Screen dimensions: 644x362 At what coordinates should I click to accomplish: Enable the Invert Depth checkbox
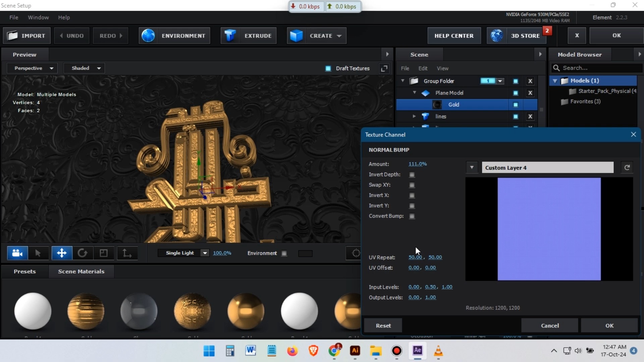(412, 174)
